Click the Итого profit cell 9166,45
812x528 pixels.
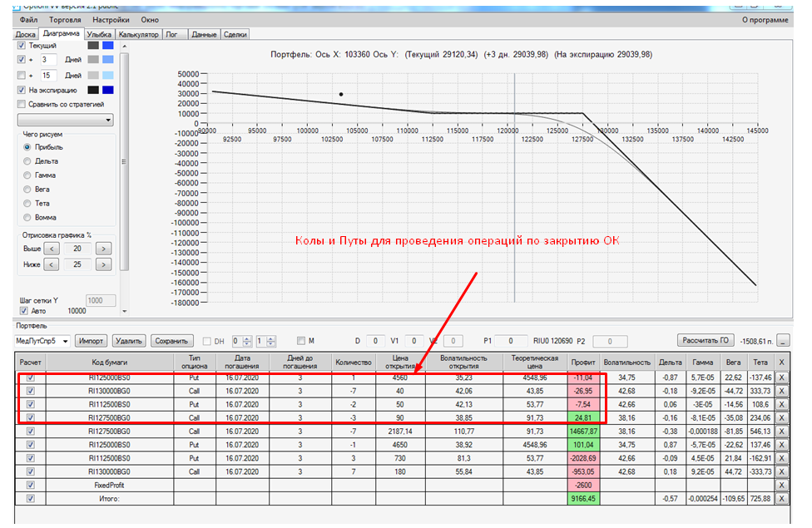(x=583, y=499)
